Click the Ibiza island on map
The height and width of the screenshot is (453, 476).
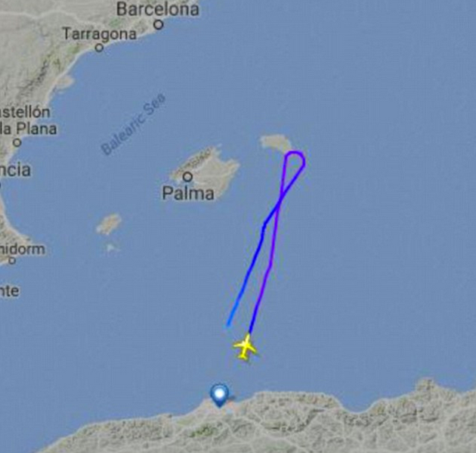(x=109, y=224)
